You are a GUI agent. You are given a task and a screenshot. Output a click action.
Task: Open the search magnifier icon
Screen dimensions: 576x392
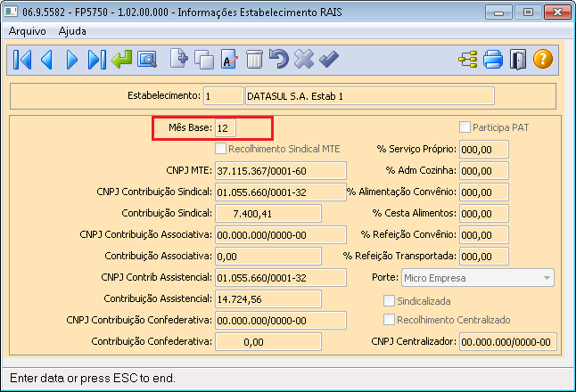147,60
